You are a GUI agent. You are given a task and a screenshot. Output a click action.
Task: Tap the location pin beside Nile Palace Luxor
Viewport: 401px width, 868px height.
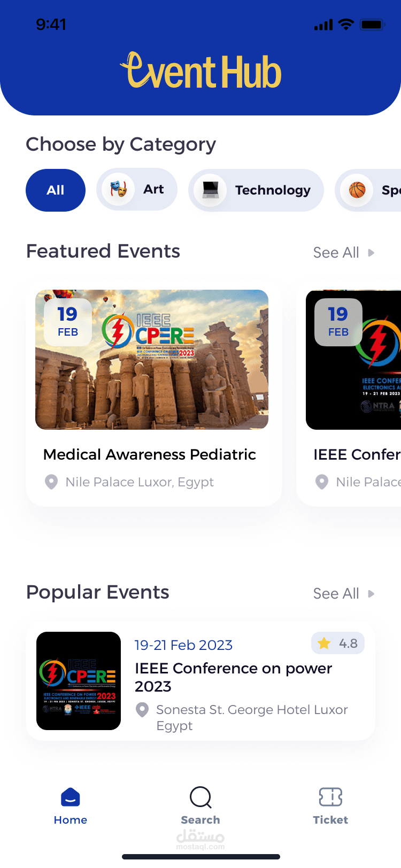[51, 482]
